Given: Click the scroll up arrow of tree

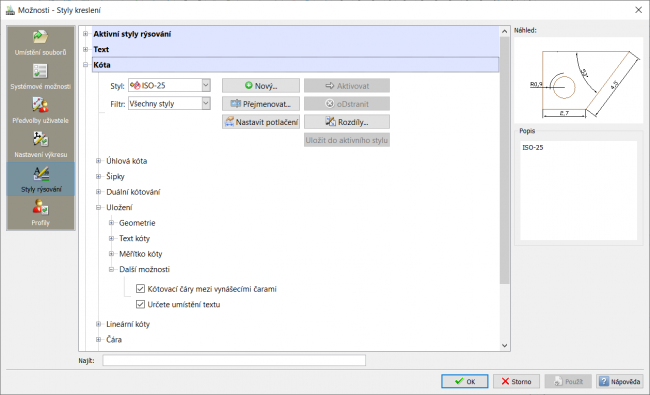Looking at the screenshot, I should (x=504, y=32).
